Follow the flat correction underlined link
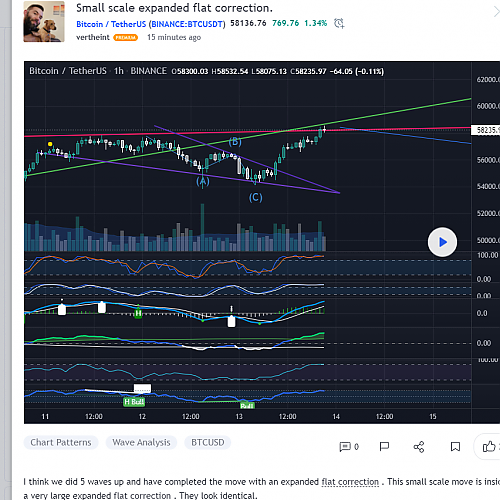 pyautogui.click(x=350, y=482)
